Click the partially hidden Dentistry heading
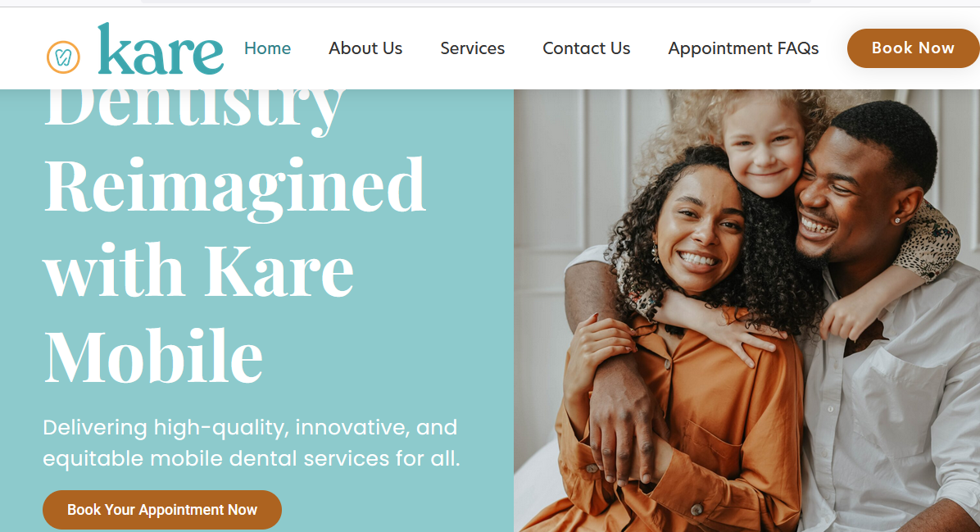This screenshot has width=980, height=532. point(193,109)
